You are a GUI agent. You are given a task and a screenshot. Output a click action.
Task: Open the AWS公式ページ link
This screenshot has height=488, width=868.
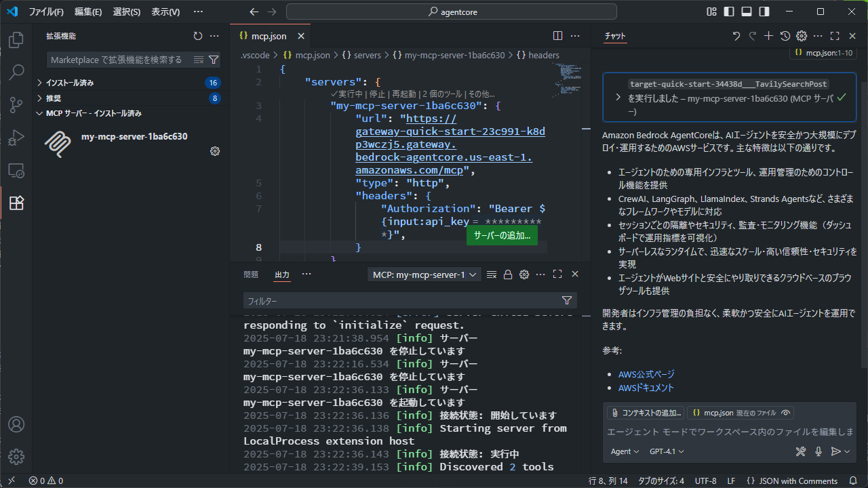click(646, 374)
